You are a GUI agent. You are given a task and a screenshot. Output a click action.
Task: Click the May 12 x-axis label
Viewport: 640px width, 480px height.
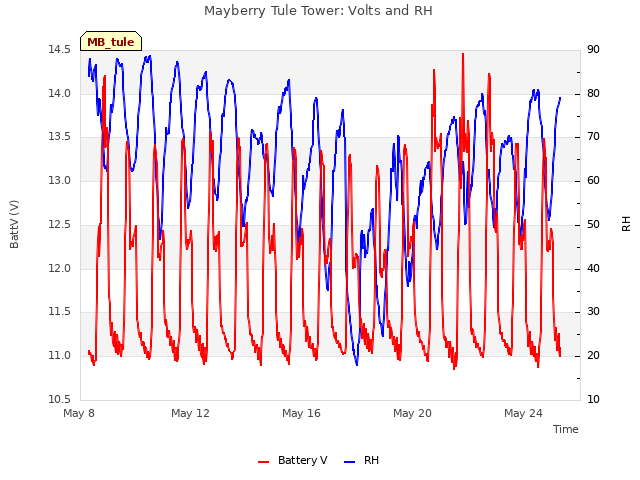coord(190,413)
